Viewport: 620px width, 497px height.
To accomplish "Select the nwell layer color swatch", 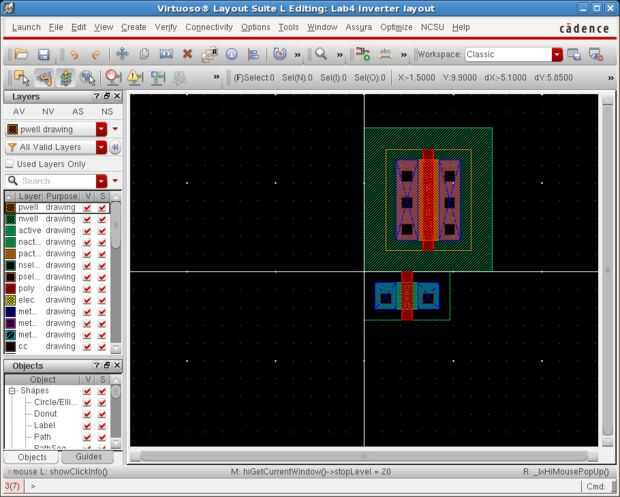I will [x=11, y=219].
